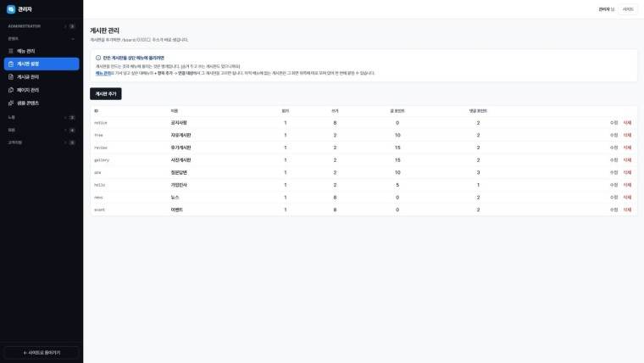Click the 자유게시판 board name
Viewport: 644px width, 363px height.
pyautogui.click(x=180, y=135)
